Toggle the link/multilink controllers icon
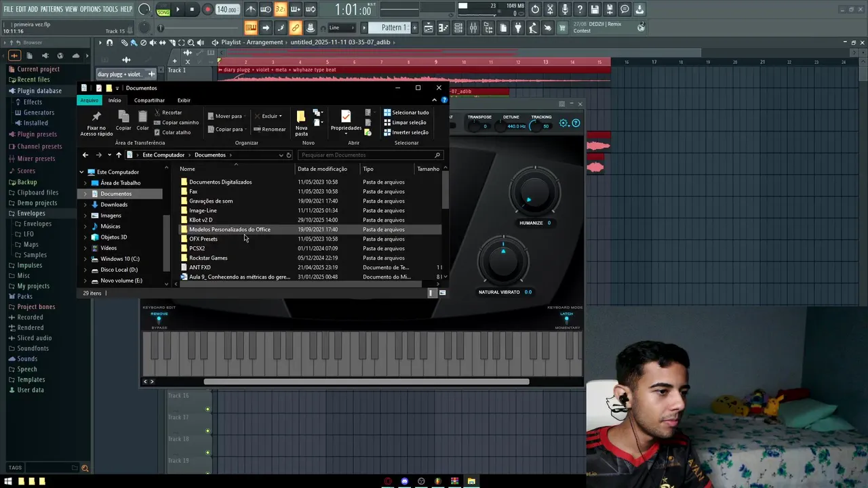Image resolution: width=868 pixels, height=488 pixels. click(x=295, y=28)
